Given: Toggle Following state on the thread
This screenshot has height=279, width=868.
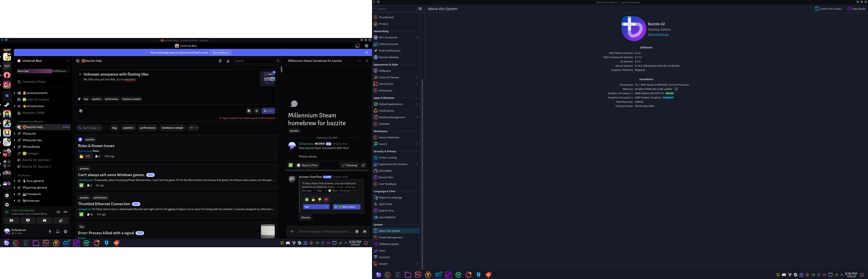Looking at the screenshot, I should point(349,165).
